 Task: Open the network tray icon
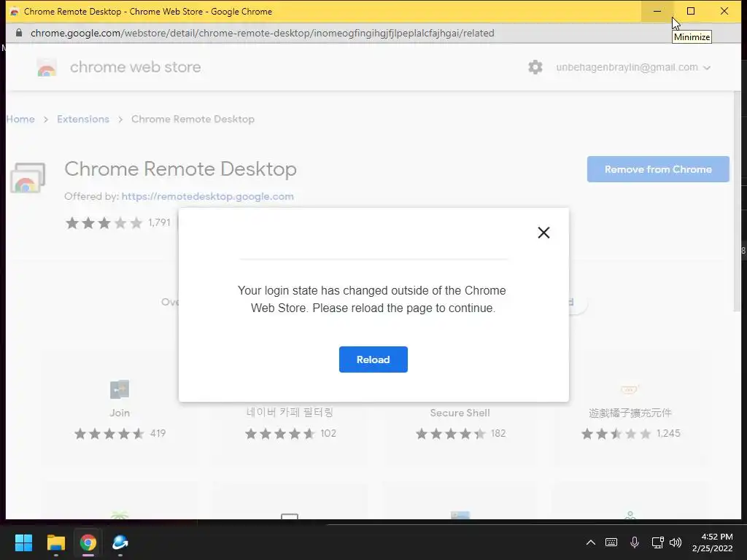657,542
